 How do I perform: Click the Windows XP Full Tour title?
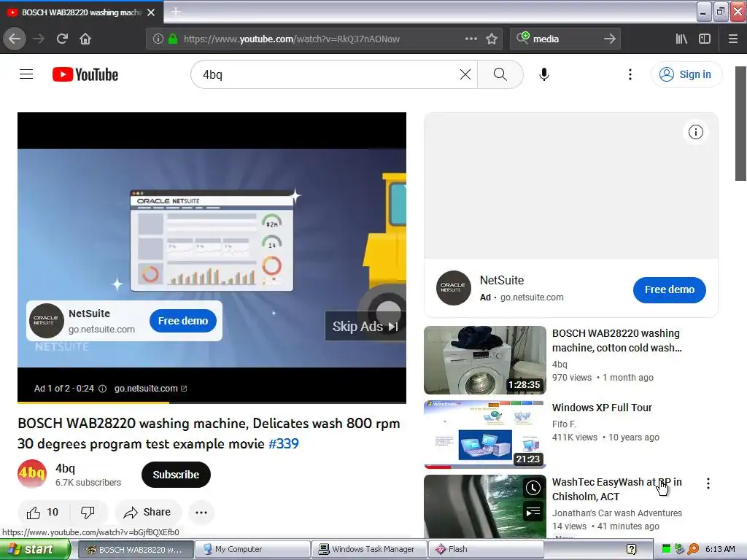[x=602, y=408]
